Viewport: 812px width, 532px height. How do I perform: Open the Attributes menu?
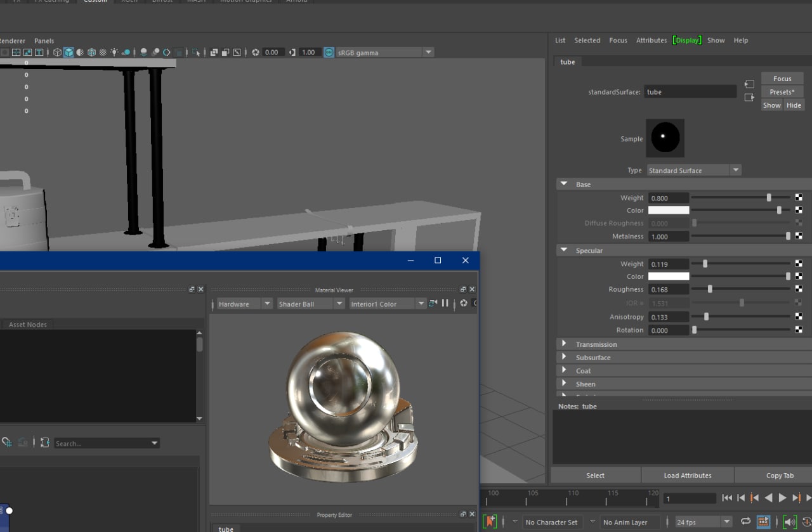(x=652, y=40)
